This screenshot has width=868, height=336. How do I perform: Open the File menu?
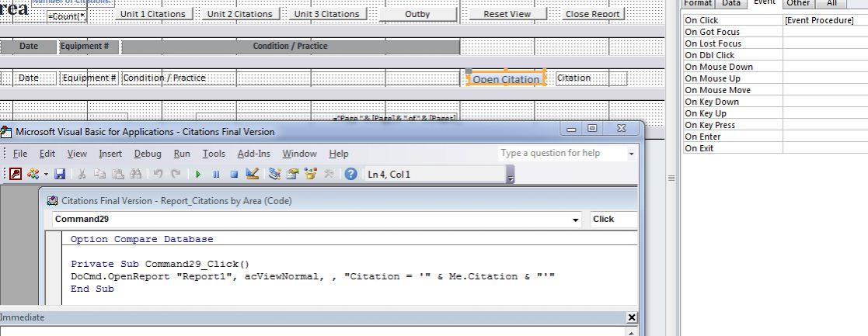[20, 154]
